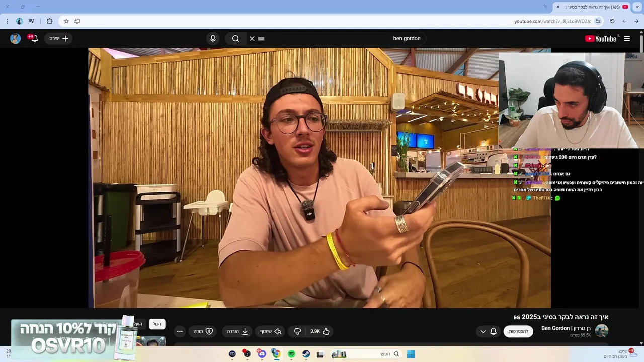Click the video title text below player
This screenshot has width=644, height=362.
coord(561,317)
